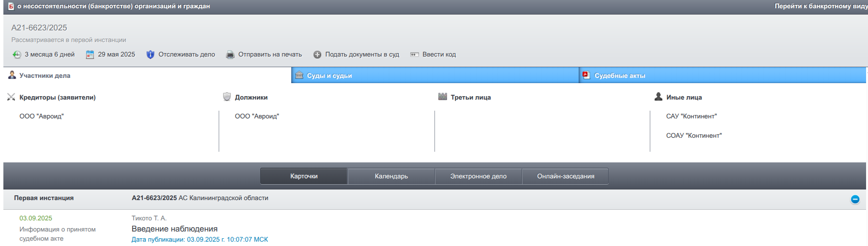This screenshot has width=868, height=246.
Task: Click the PDF icon on Судебные акты tab
Action: [x=586, y=75]
